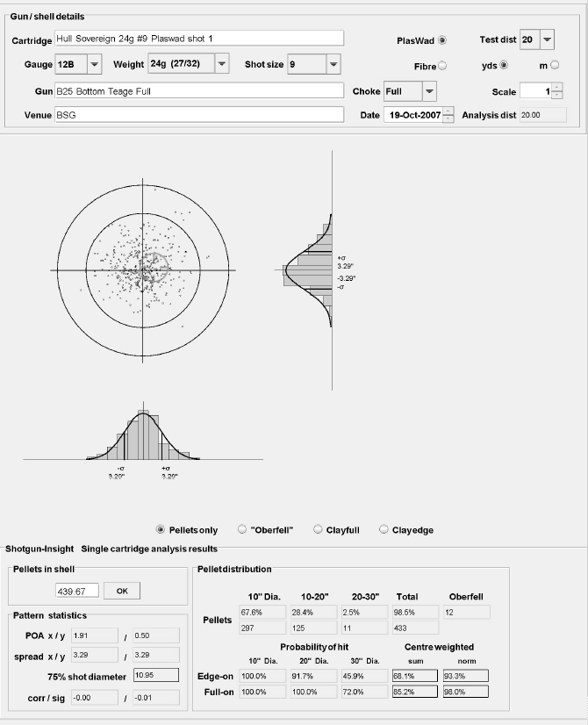This screenshot has height=725, width=588.
Task: Expand the Weight 24g dropdown
Action: [x=222, y=65]
